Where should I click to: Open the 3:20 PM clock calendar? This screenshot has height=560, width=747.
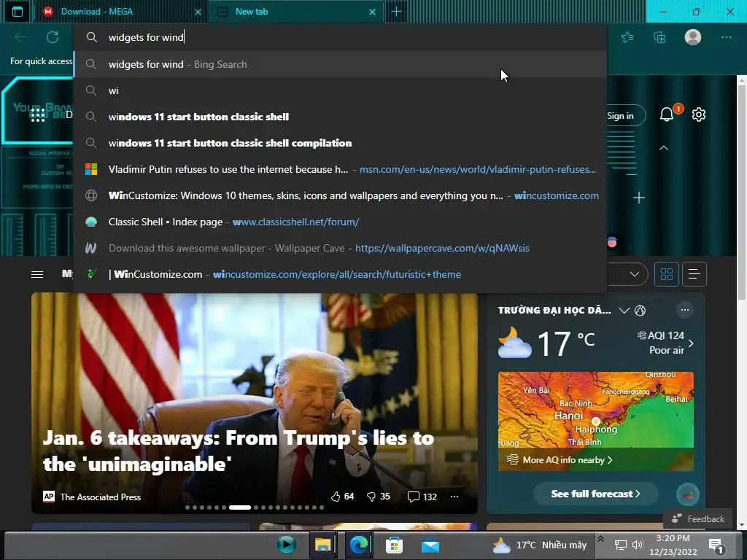pyautogui.click(x=673, y=545)
